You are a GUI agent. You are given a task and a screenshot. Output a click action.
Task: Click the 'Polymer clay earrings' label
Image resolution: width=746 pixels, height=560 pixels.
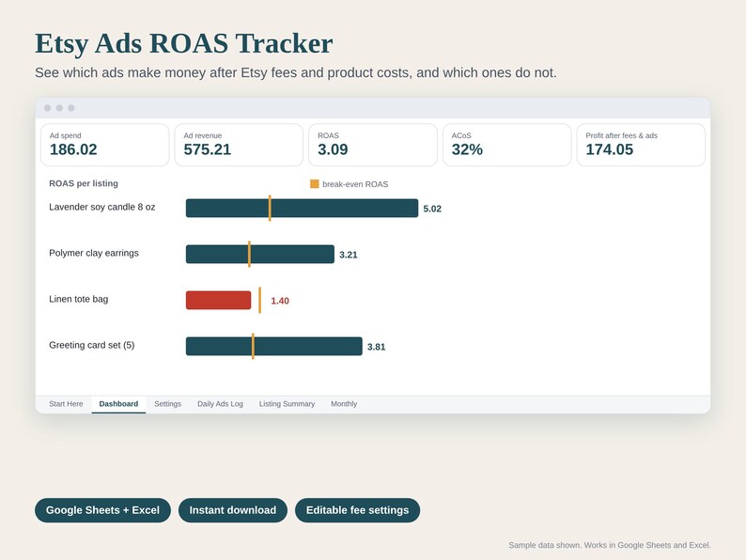[94, 253]
